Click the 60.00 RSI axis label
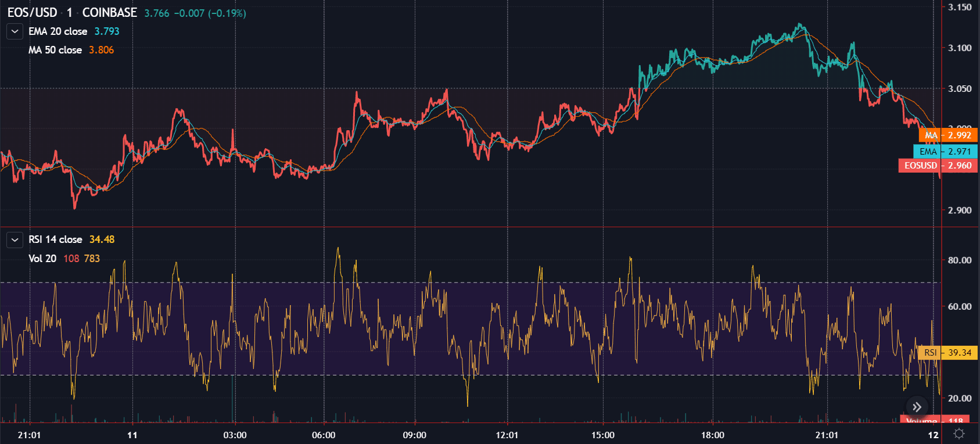This screenshot has width=980, height=444. point(960,306)
